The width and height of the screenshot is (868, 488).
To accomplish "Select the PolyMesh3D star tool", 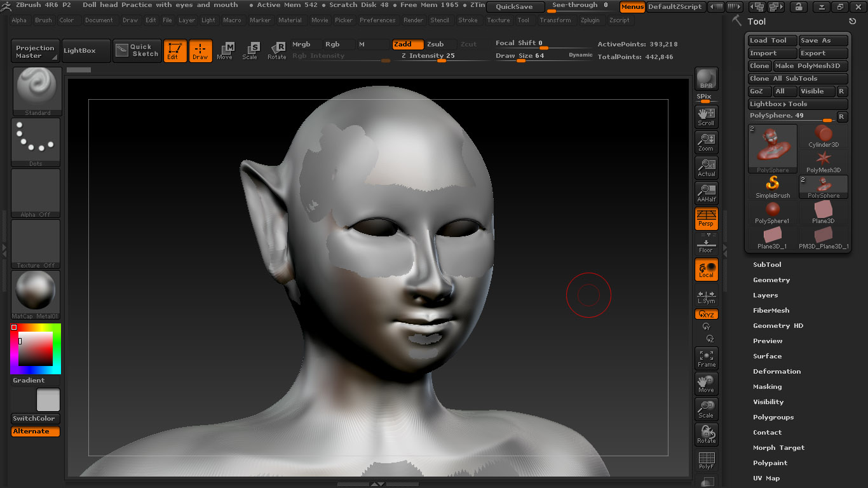I will pyautogui.click(x=824, y=162).
